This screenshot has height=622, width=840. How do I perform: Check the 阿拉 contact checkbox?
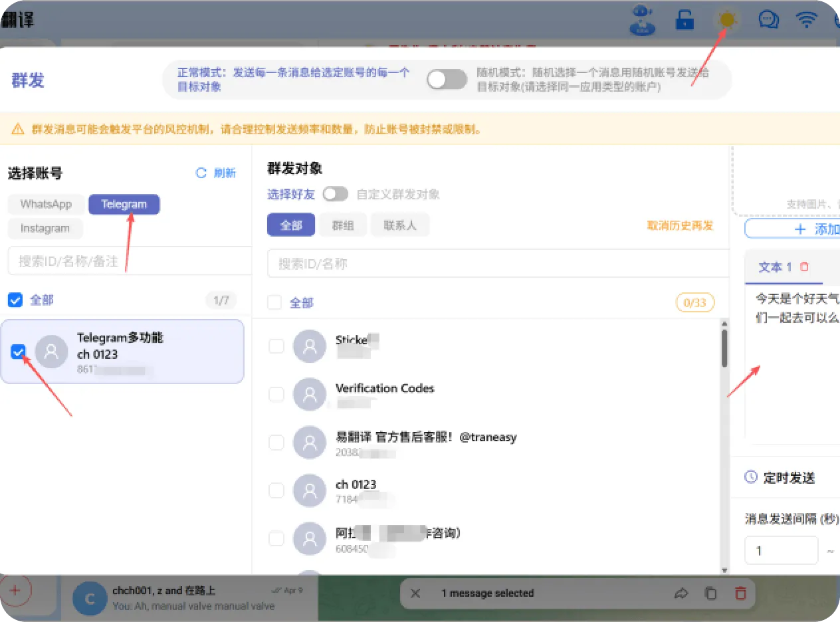[276, 538]
